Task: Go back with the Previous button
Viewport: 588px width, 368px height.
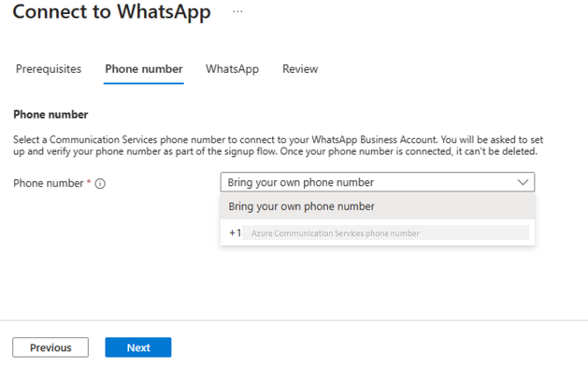Action: (50, 347)
